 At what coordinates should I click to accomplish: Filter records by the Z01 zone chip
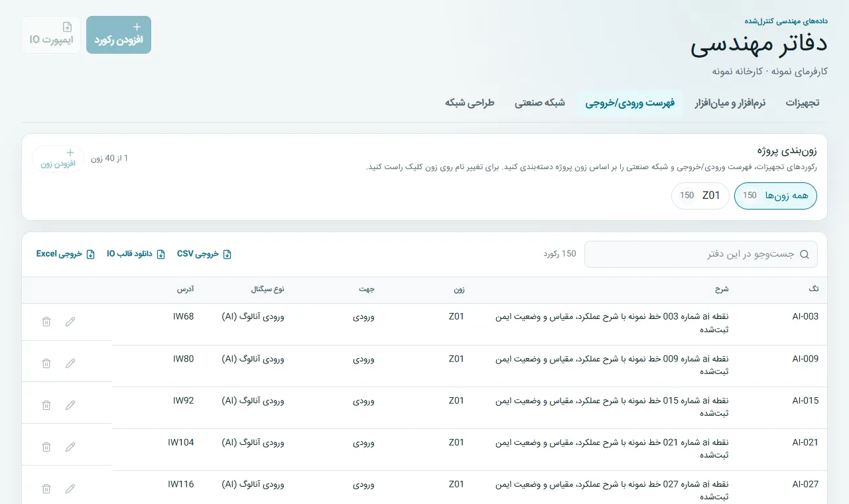pyautogui.click(x=700, y=196)
